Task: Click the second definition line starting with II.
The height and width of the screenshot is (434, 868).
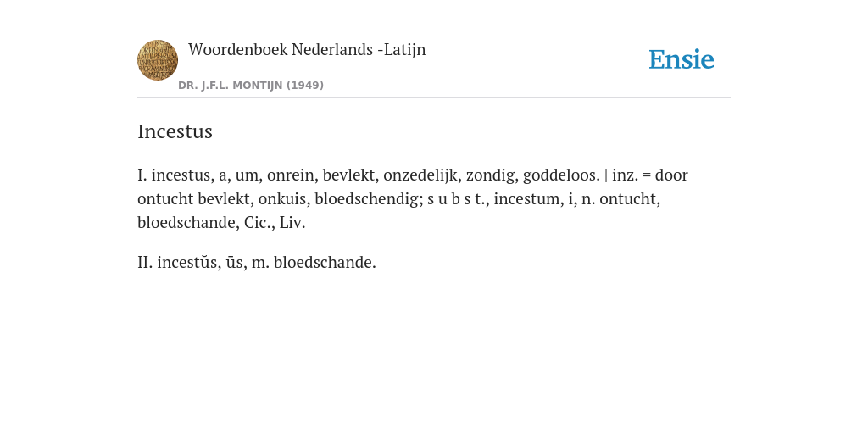Action: point(257,262)
